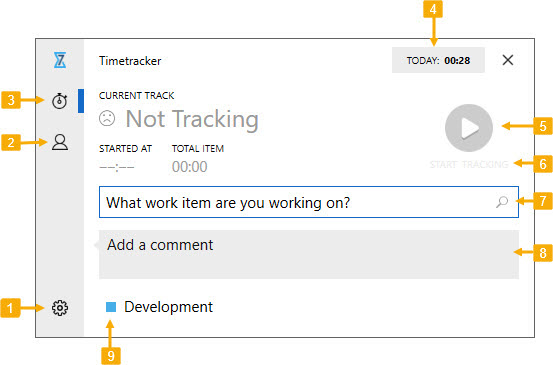Click the START TRACKING label
The image size is (553, 365).
469,164
